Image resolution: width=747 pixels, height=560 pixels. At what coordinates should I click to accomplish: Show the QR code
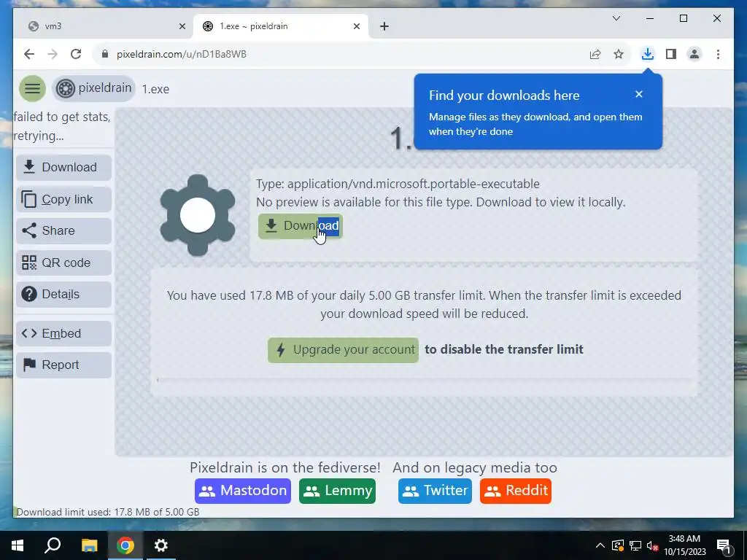click(64, 262)
